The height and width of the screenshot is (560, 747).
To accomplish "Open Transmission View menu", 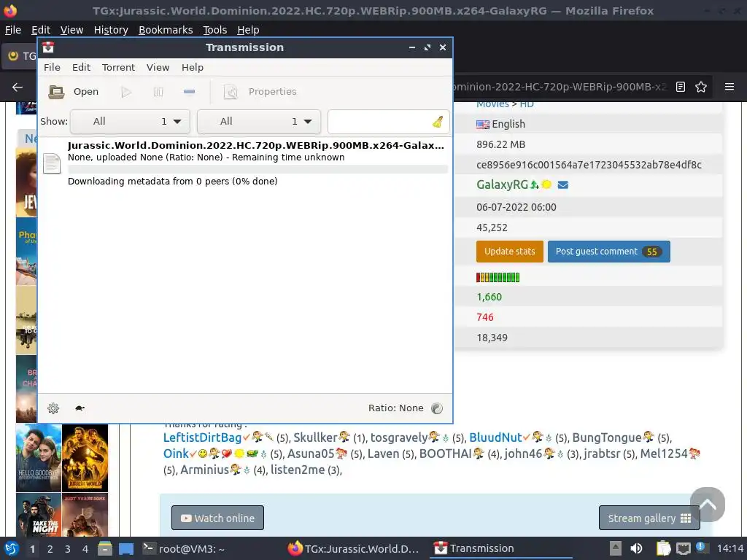I will (x=158, y=67).
